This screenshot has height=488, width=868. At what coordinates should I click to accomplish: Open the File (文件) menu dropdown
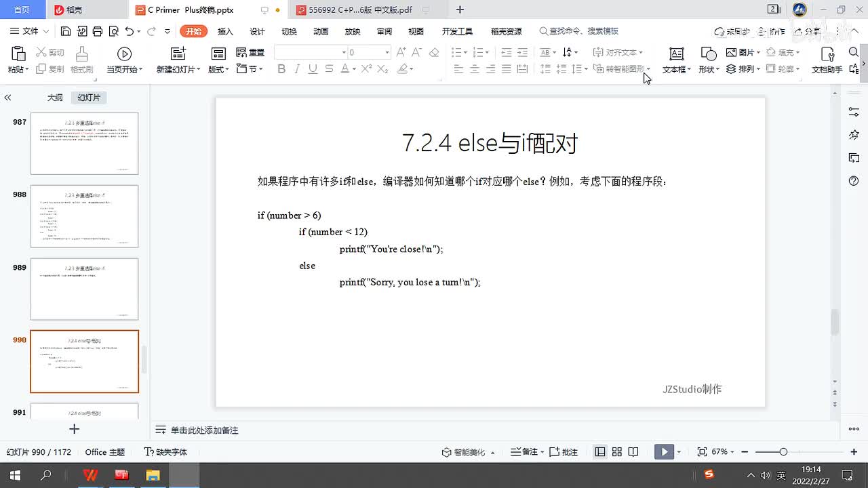[x=30, y=31]
